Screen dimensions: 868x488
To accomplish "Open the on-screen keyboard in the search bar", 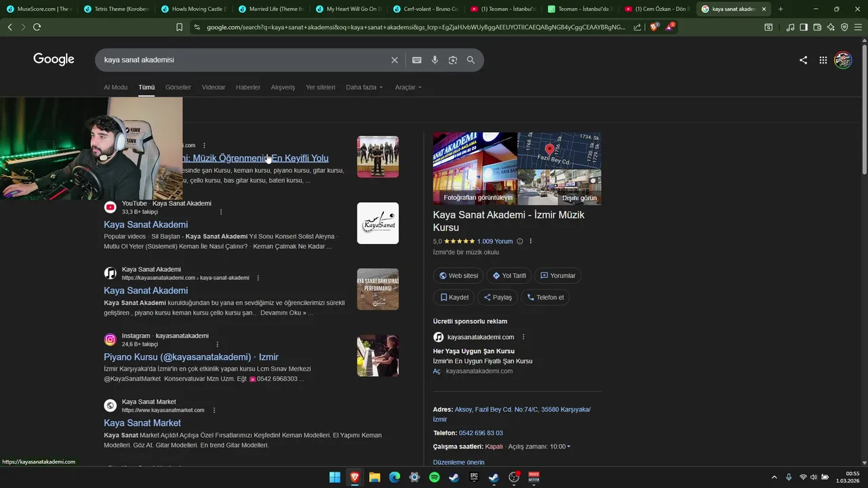I will coord(417,60).
